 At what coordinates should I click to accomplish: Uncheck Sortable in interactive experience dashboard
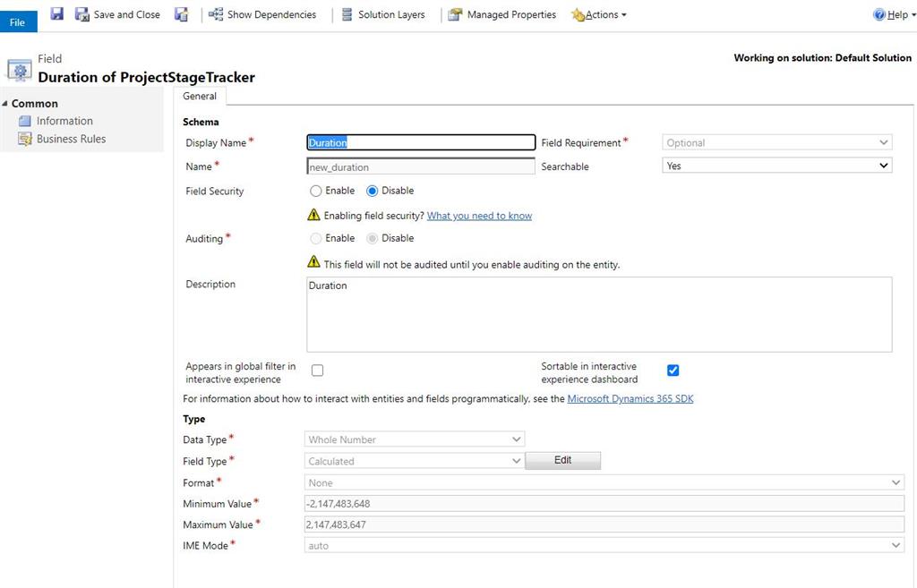tap(673, 370)
